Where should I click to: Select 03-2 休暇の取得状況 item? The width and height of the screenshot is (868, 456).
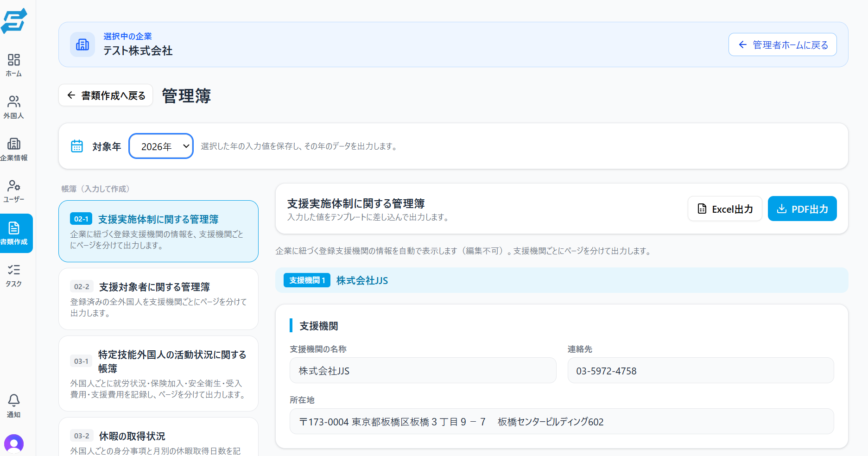click(158, 437)
